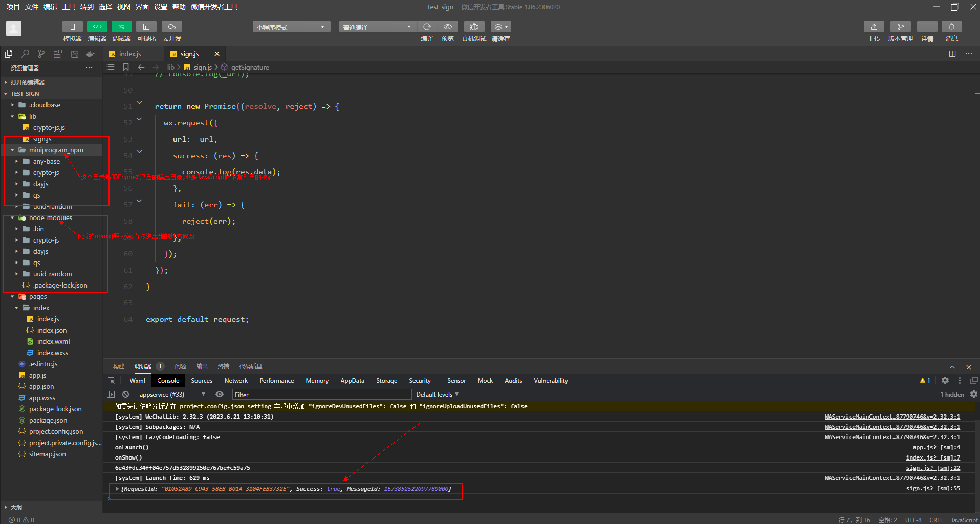Open the 微信开发者工具 menu
980x524 pixels.
coord(214,7)
